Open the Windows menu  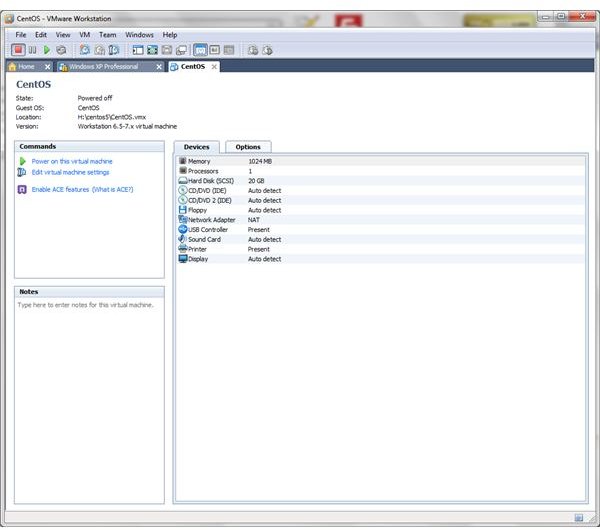click(x=139, y=35)
